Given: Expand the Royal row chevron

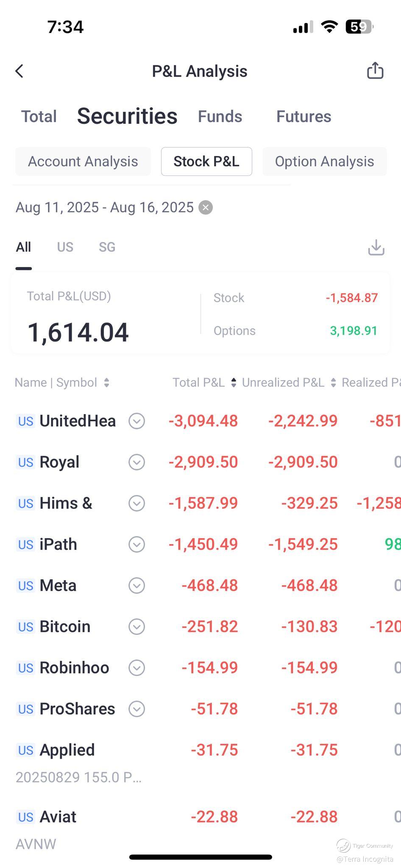Looking at the screenshot, I should pos(136,462).
